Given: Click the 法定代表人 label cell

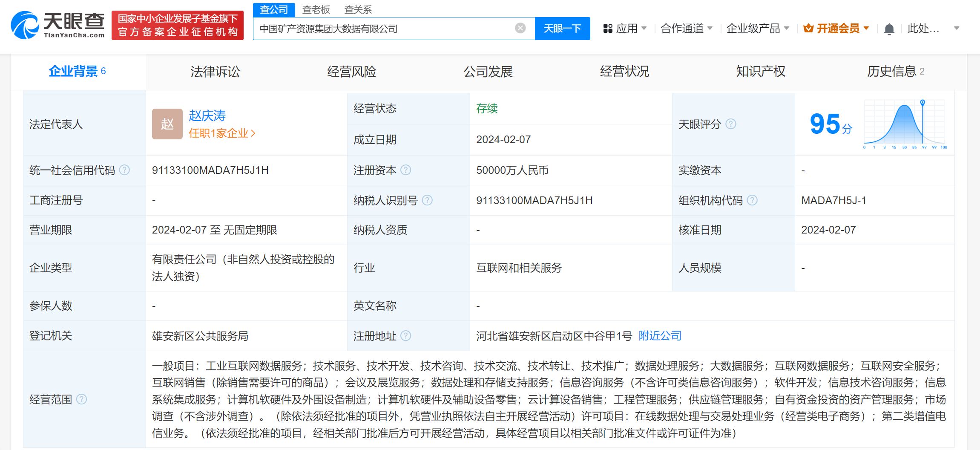Looking at the screenshot, I should click(85, 124).
